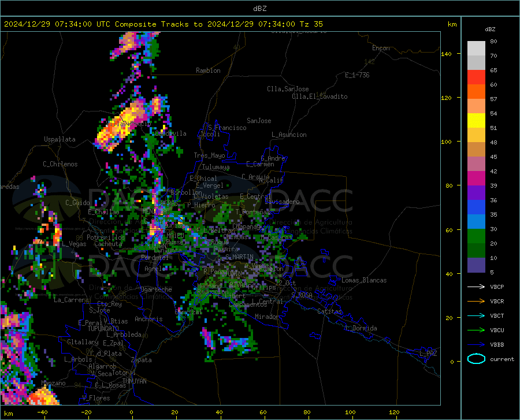Screen dimensions: 520x420
Task: Select the magenta 39-42 dBZ legend swatch
Action: point(476,179)
